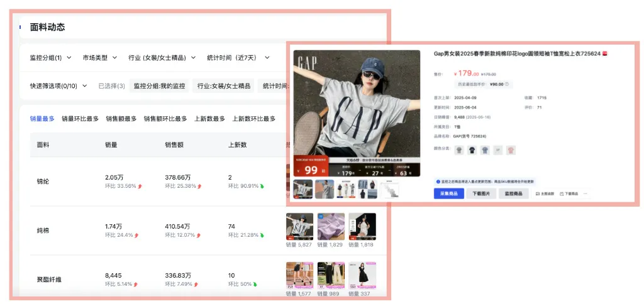Viewport: 644px width, 304px height.
Task: Click the red up arrow beside 环比 33.56%
Action: click(140, 186)
